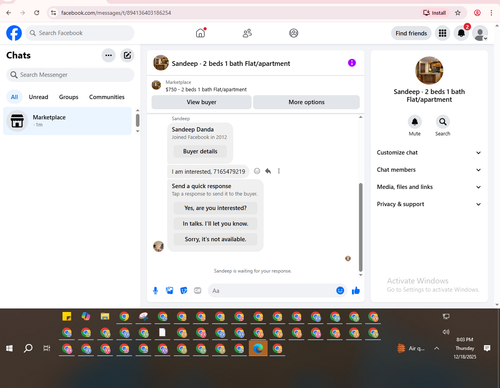Search in conversation via magnifier icon
The width and height of the screenshot is (500, 388).
point(443,122)
